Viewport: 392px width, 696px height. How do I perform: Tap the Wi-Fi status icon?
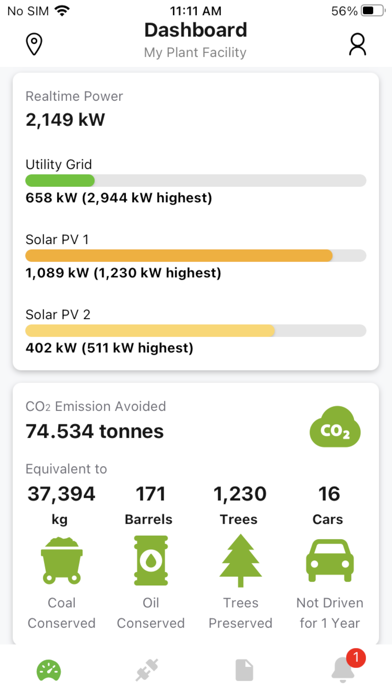click(63, 11)
